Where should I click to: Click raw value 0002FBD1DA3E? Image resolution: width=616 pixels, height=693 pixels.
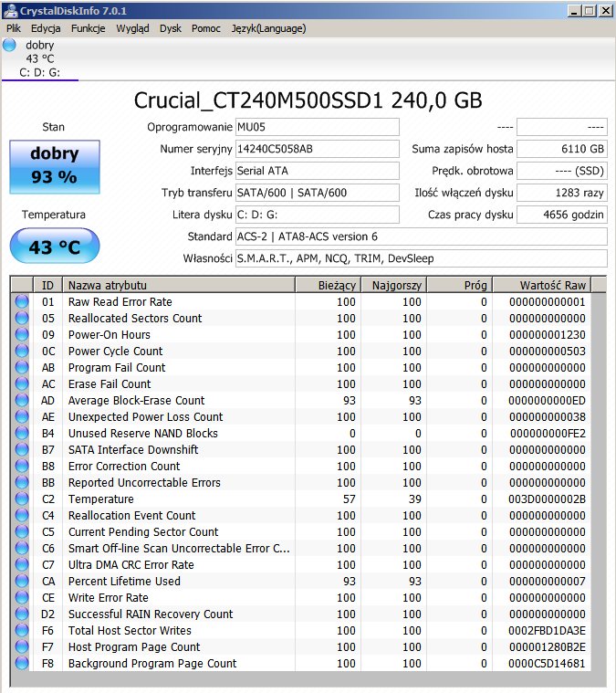(x=547, y=630)
